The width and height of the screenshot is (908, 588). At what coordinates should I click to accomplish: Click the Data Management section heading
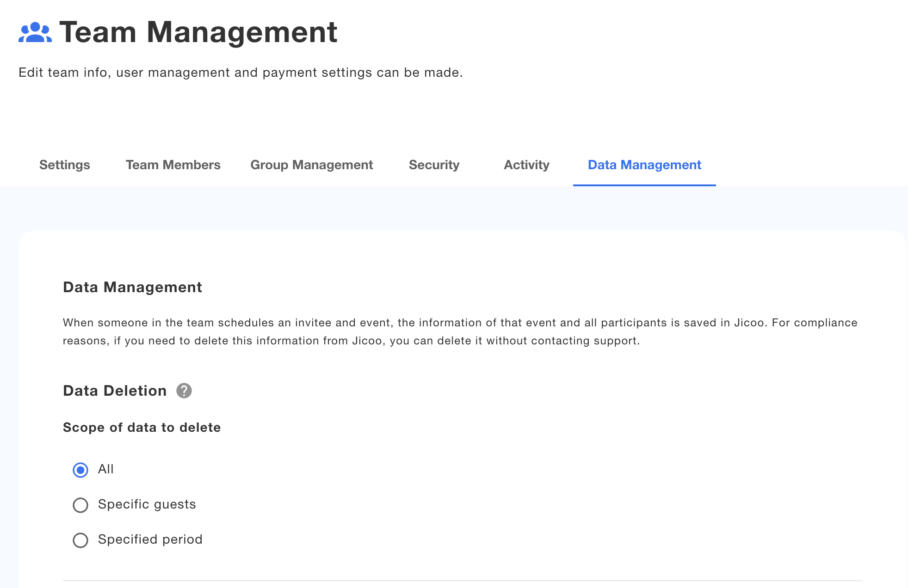coord(132,287)
